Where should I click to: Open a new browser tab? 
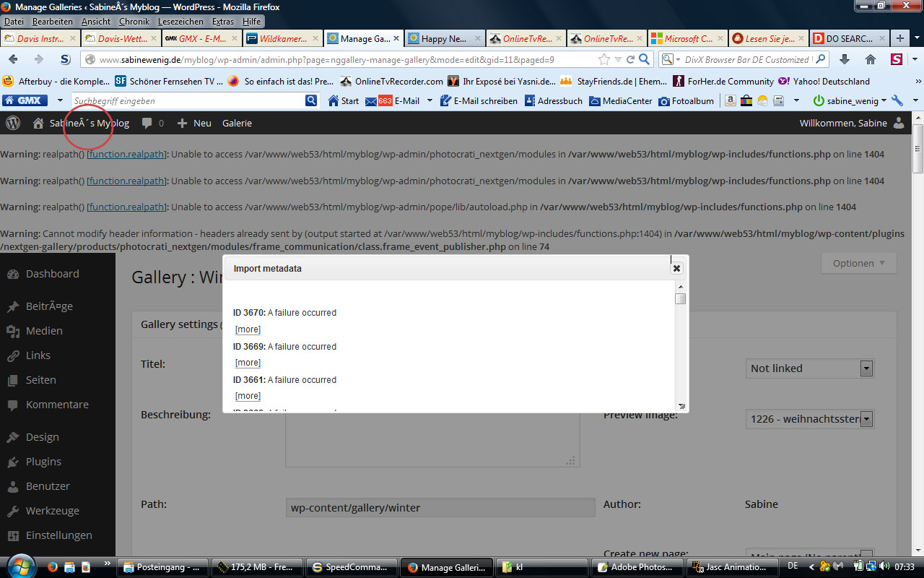tap(899, 39)
